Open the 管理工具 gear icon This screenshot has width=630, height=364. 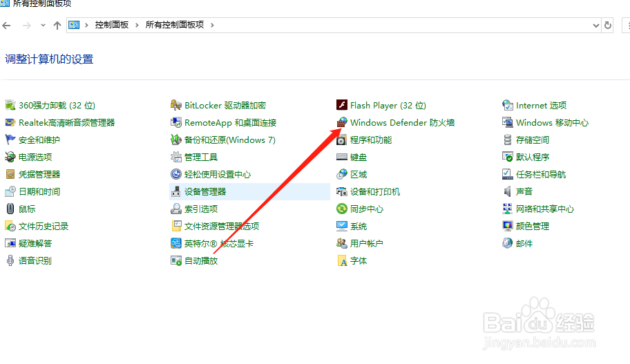click(x=176, y=157)
